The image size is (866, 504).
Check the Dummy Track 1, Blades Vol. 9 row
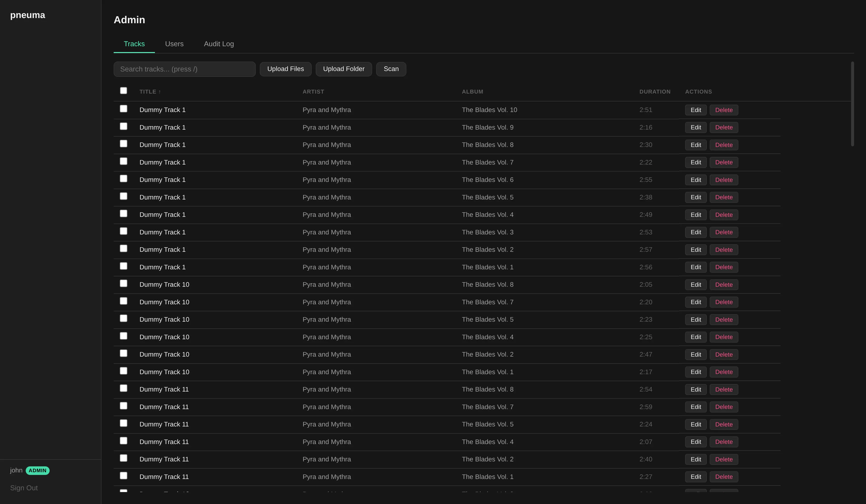[x=123, y=126]
